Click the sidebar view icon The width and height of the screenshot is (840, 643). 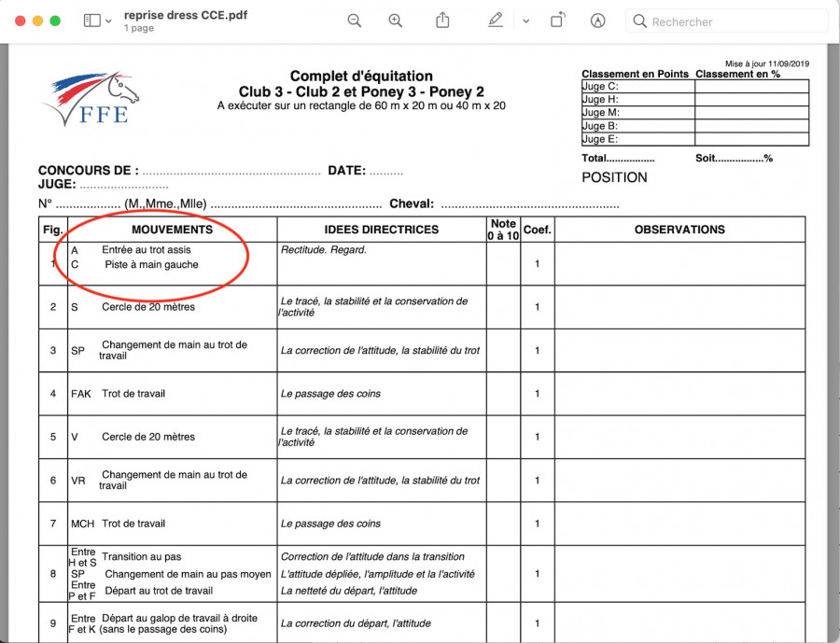click(92, 21)
